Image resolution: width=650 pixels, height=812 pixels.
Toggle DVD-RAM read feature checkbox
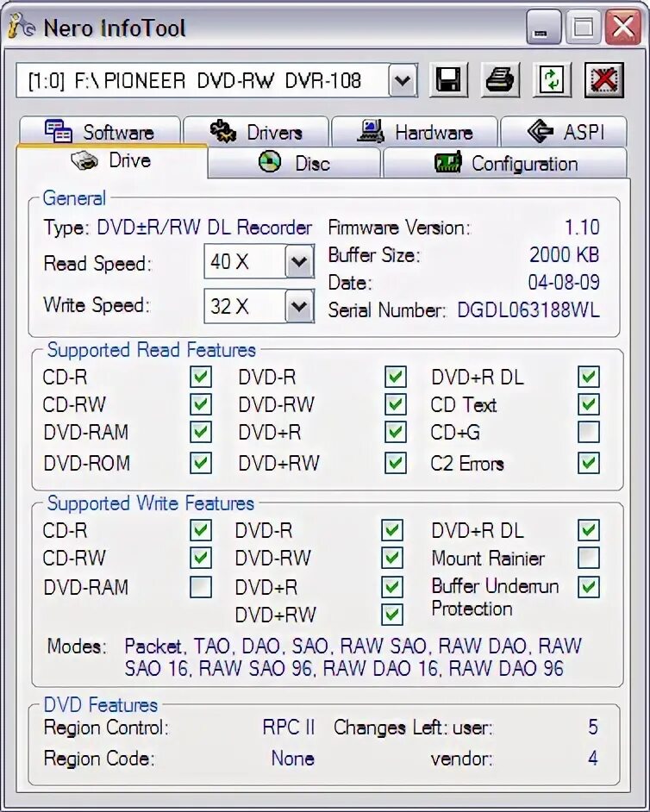(201, 432)
